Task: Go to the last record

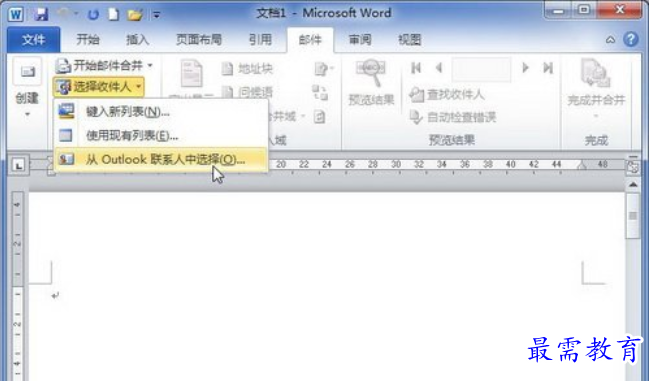Action: [x=548, y=68]
